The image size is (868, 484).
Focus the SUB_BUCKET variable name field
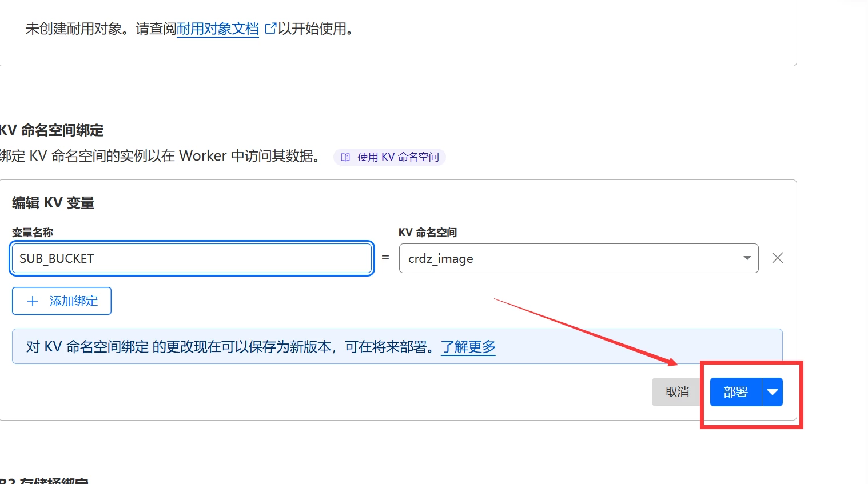(x=192, y=258)
